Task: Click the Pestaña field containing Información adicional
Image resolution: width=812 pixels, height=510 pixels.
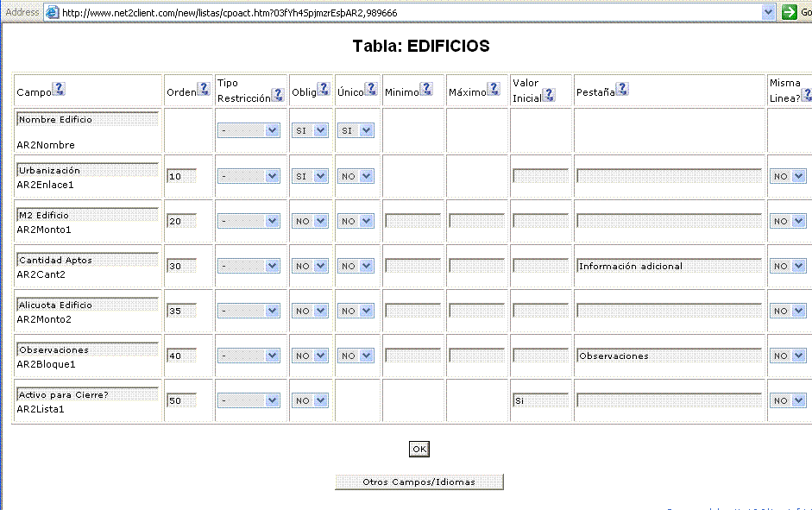Action: (670, 266)
